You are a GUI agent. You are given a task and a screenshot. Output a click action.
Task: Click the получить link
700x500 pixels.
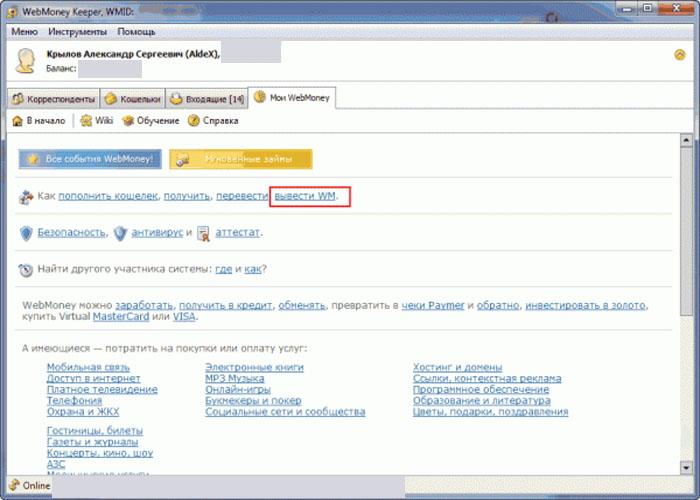point(187,196)
